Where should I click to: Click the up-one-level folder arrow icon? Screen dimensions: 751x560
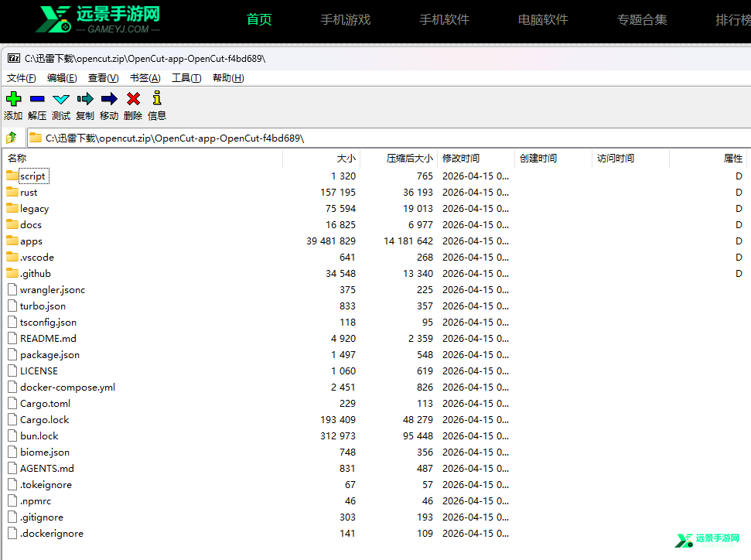pos(12,138)
